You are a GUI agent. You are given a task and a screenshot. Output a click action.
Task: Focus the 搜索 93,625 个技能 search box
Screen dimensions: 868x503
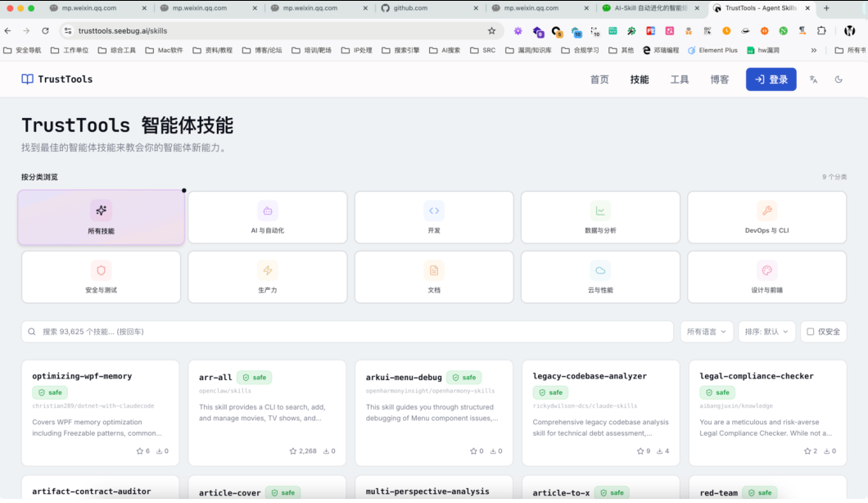click(x=347, y=331)
